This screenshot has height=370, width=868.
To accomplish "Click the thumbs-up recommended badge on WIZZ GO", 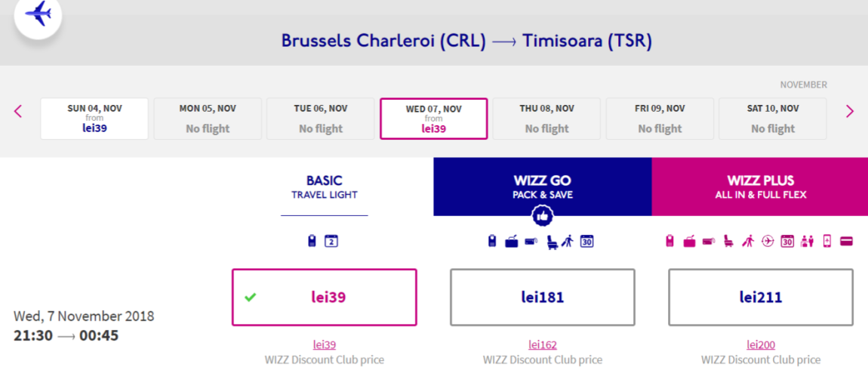I will point(542,216).
